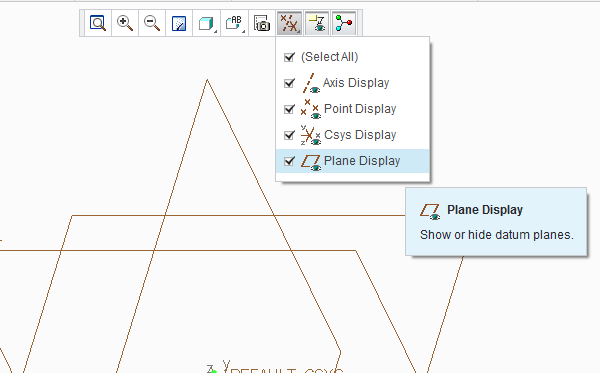This screenshot has height=373, width=600.
Task: Click the Repaint screen icon
Action: click(x=179, y=23)
